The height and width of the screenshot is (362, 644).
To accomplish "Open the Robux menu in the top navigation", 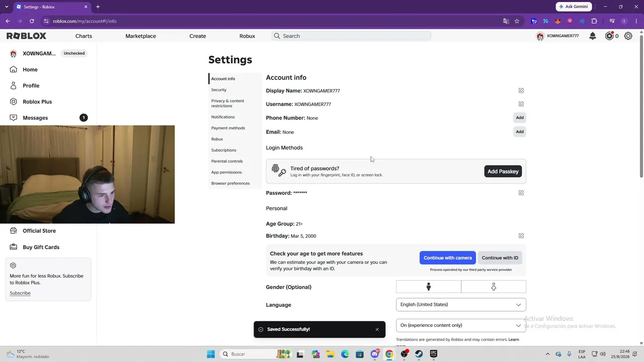I will [x=247, y=36].
